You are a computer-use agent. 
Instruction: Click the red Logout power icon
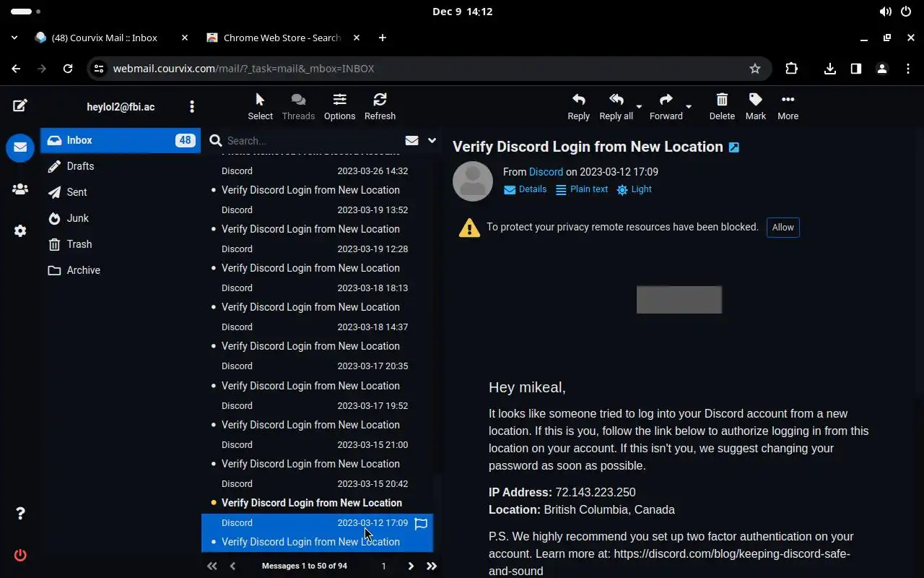click(x=20, y=556)
